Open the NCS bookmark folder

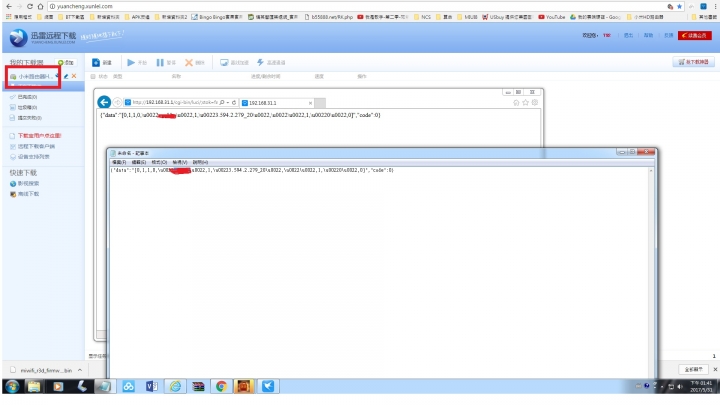click(x=422, y=17)
